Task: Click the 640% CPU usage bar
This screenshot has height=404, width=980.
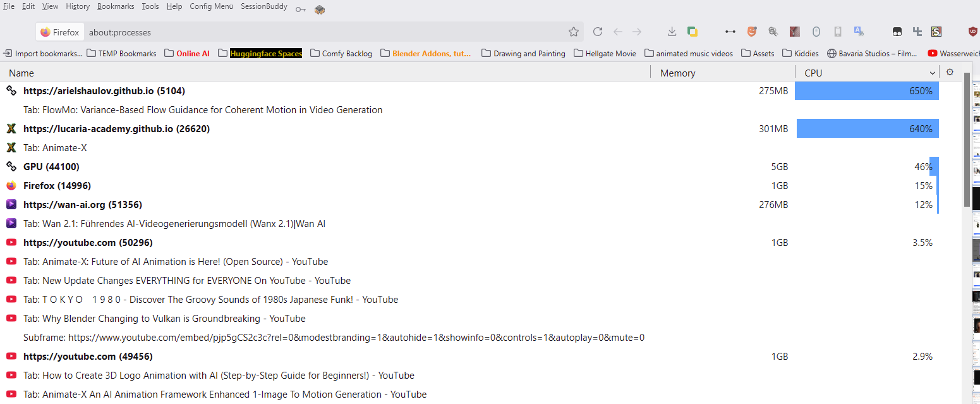Action: click(x=868, y=129)
